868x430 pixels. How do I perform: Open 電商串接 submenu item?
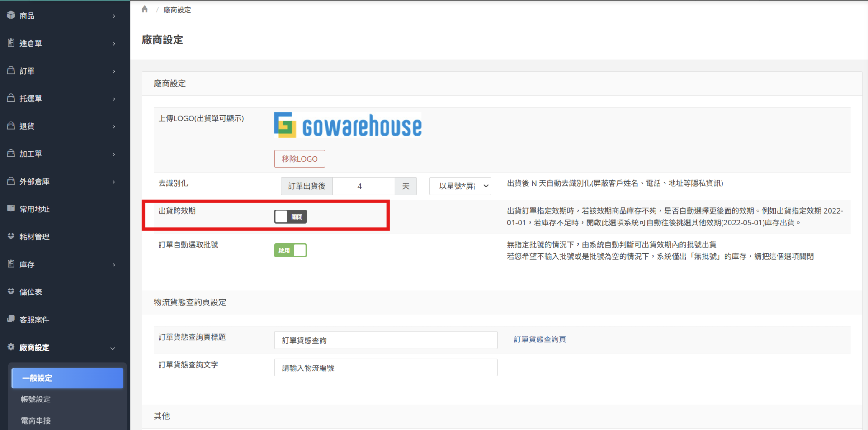[x=36, y=421]
